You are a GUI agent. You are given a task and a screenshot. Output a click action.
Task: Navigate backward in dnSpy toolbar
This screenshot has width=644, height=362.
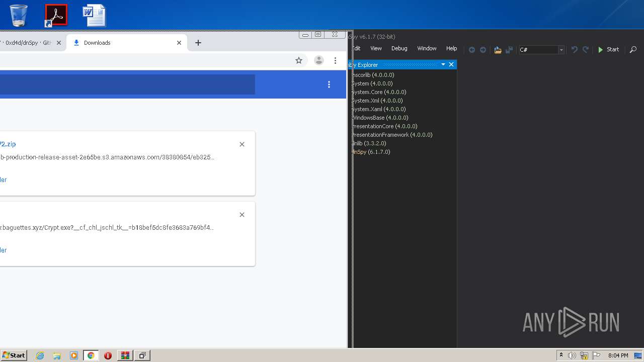coord(472,50)
